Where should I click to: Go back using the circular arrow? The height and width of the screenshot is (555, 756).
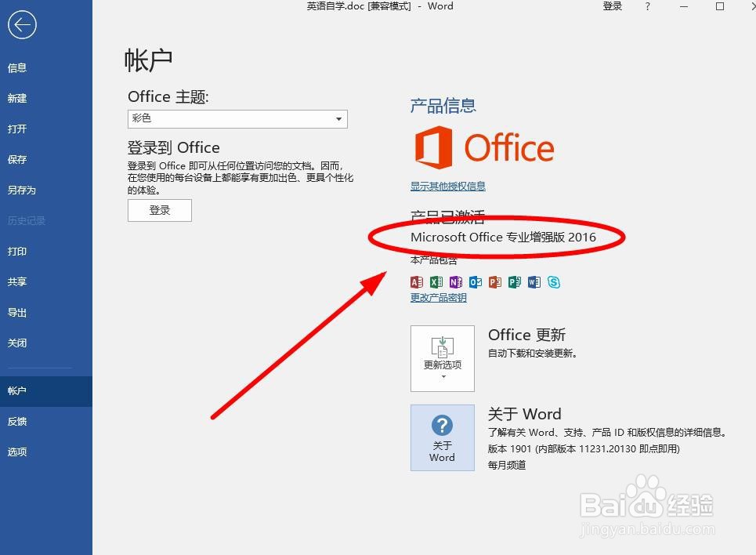coord(22,24)
